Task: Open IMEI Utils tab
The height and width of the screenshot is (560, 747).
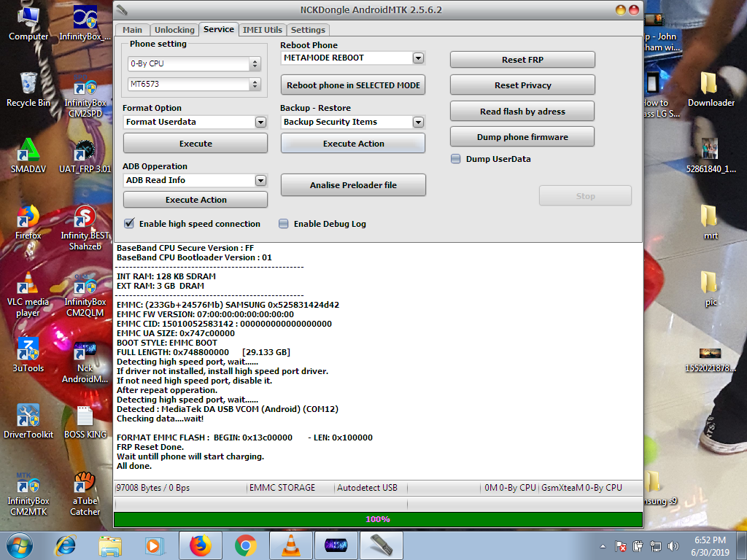Action: point(263,29)
